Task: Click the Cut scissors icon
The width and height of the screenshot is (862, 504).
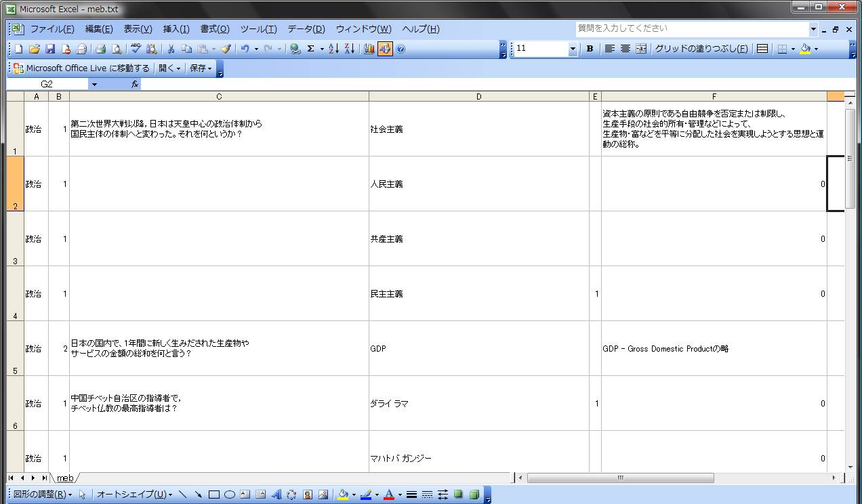Action: [x=171, y=49]
